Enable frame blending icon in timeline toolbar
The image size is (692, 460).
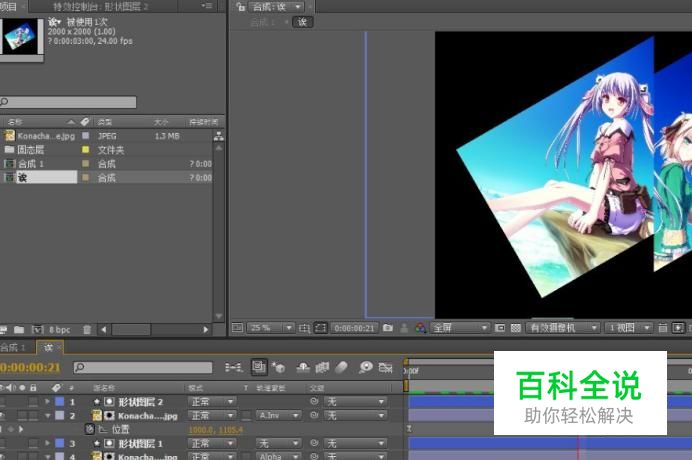[x=322, y=367]
